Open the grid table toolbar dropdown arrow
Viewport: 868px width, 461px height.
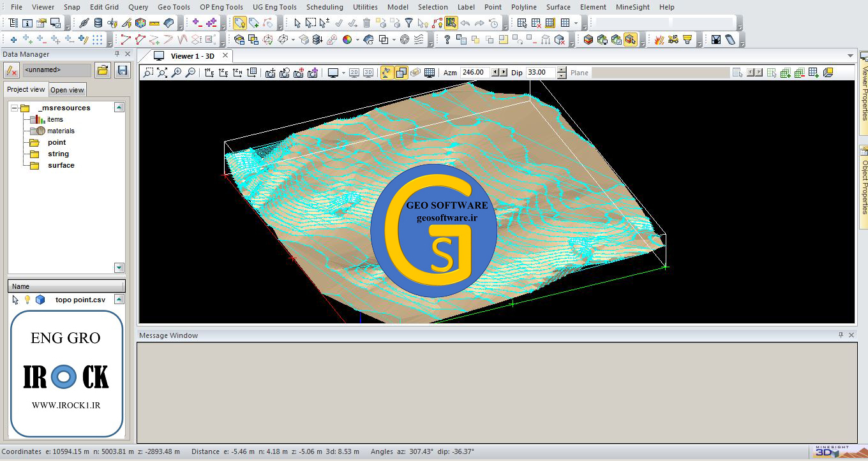coord(576,23)
